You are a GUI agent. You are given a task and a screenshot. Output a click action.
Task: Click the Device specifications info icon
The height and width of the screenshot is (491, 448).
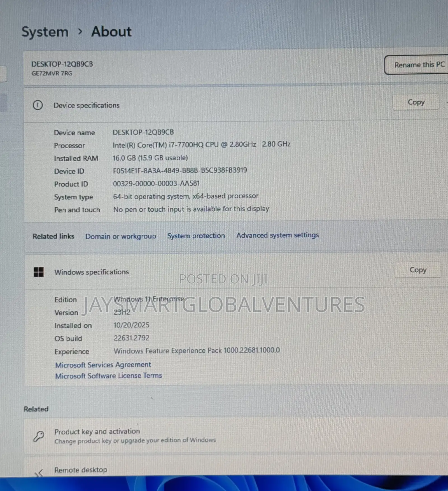click(38, 105)
